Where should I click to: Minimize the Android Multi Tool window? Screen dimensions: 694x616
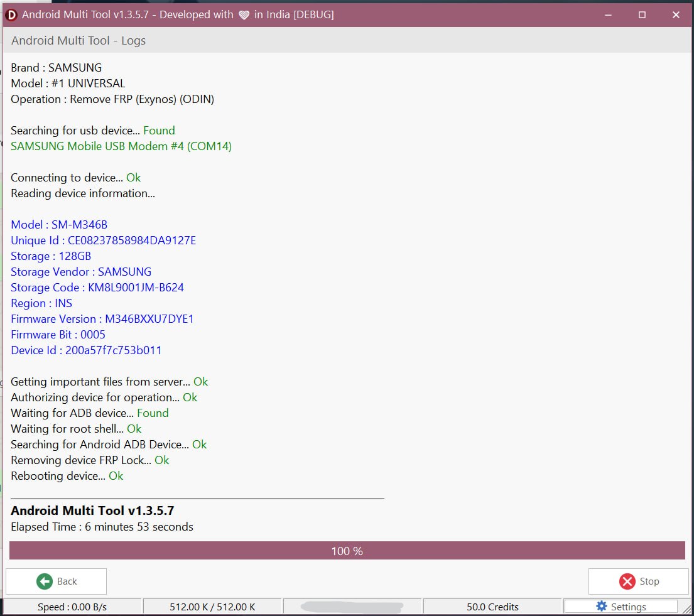(x=608, y=14)
